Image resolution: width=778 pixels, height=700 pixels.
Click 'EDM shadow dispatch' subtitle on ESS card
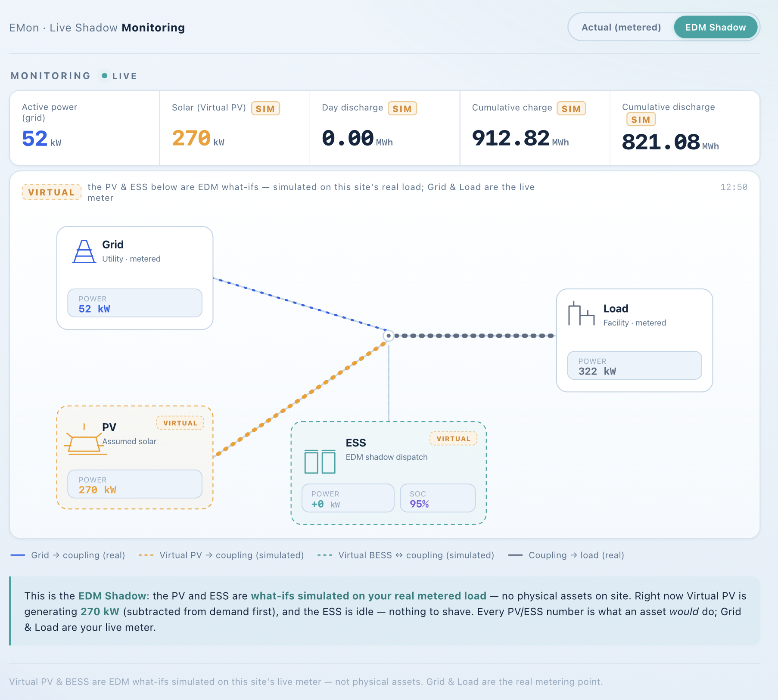tap(386, 457)
